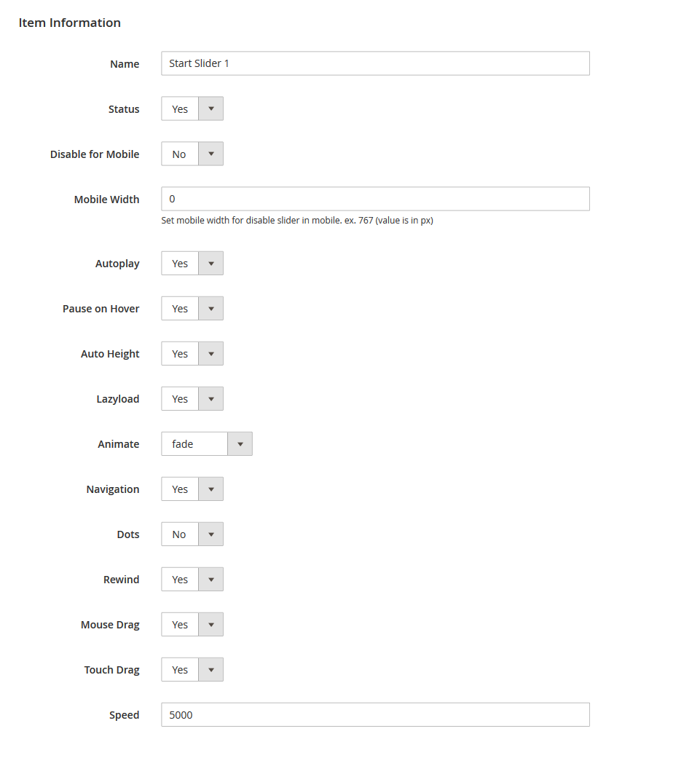Open the Mouse Drag dropdown
Viewport: 700px width, 758px height.
pyautogui.click(x=192, y=624)
